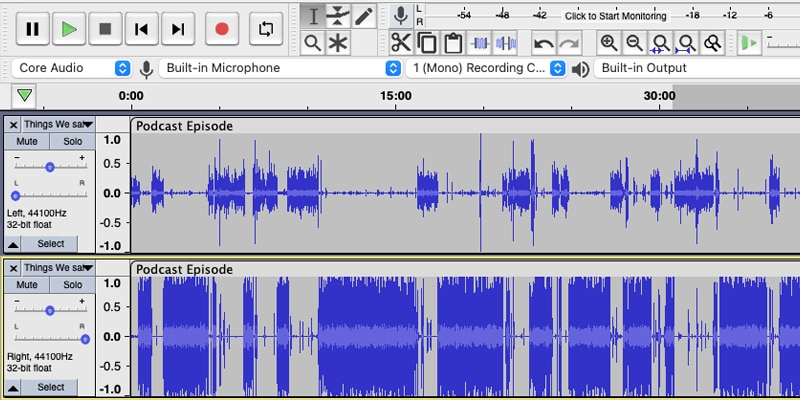This screenshot has height=400, width=800.
Task: Solo the Right channel track
Action: coord(72,285)
